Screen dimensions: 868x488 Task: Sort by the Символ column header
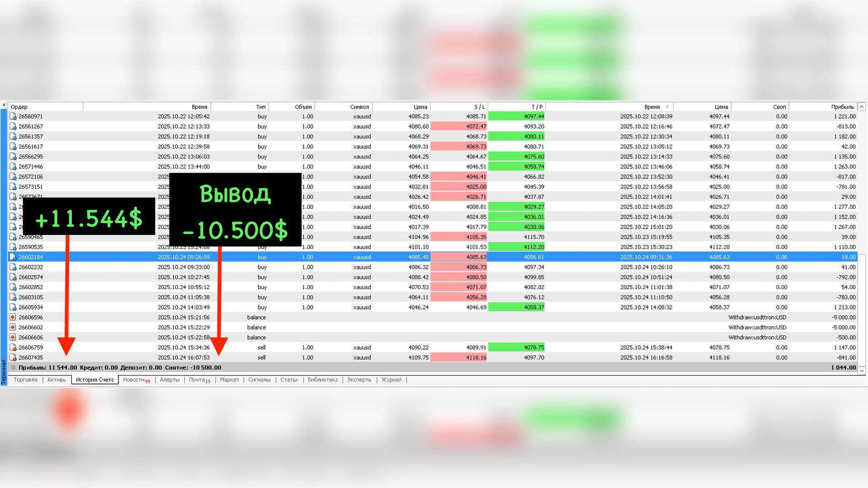coord(344,107)
